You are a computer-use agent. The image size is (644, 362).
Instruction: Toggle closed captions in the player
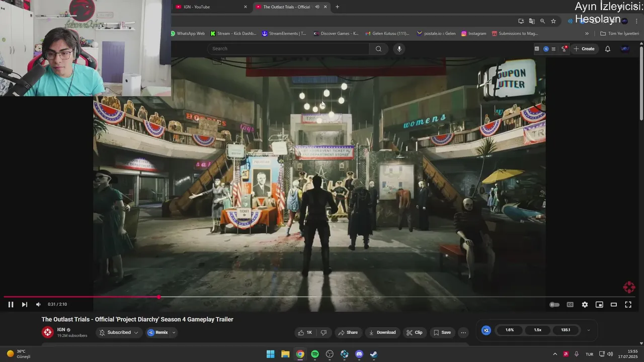(x=570, y=305)
